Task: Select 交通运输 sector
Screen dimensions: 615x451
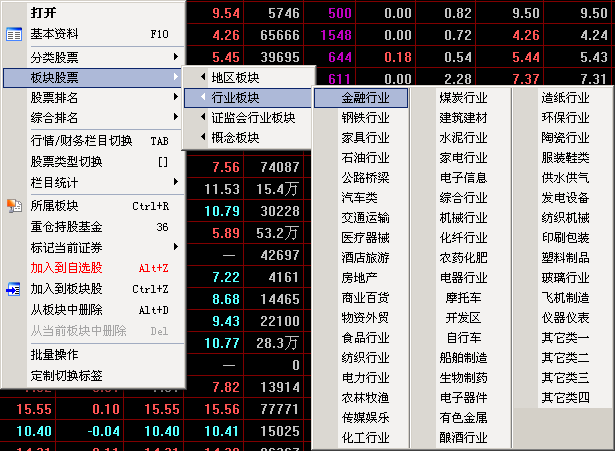Action: point(365,218)
